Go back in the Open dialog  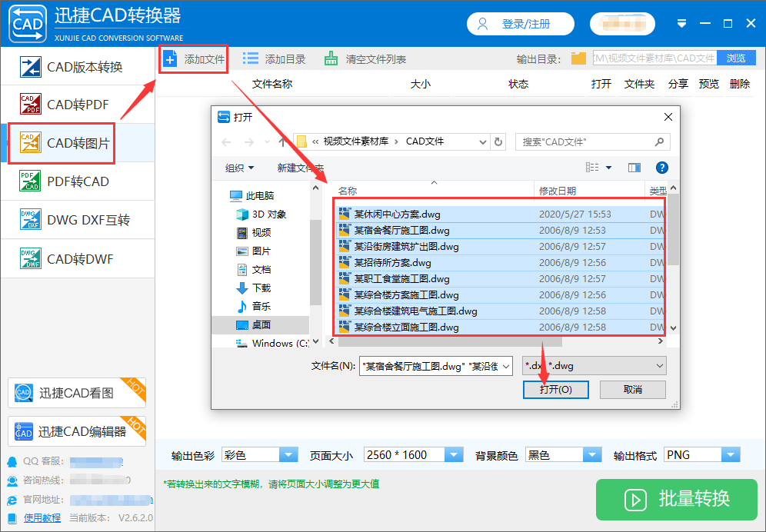226,142
